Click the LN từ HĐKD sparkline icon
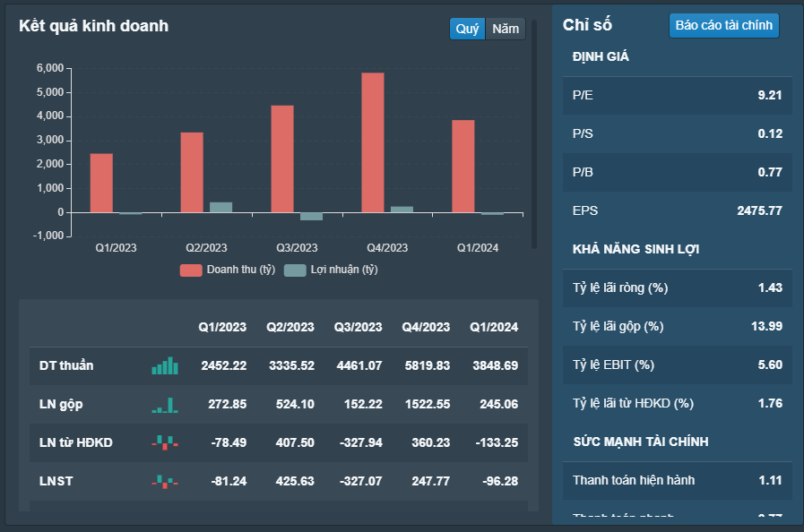 click(165, 442)
